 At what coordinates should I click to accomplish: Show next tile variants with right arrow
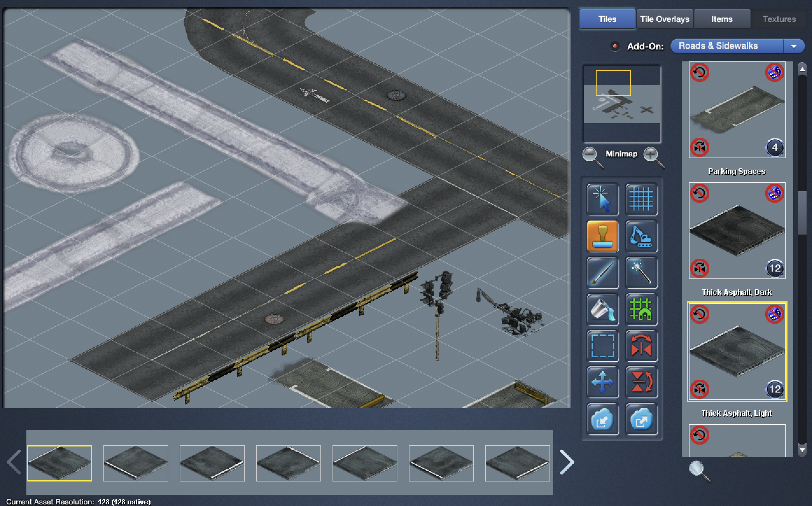[567, 462]
